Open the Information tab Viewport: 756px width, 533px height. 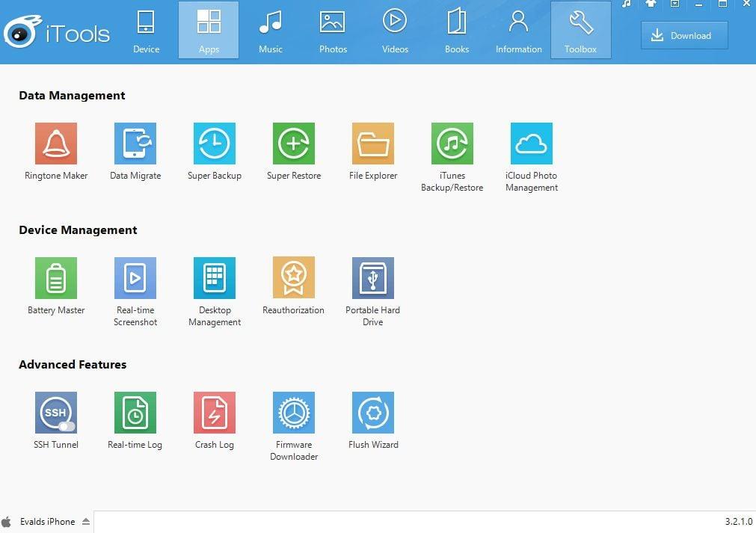point(519,30)
